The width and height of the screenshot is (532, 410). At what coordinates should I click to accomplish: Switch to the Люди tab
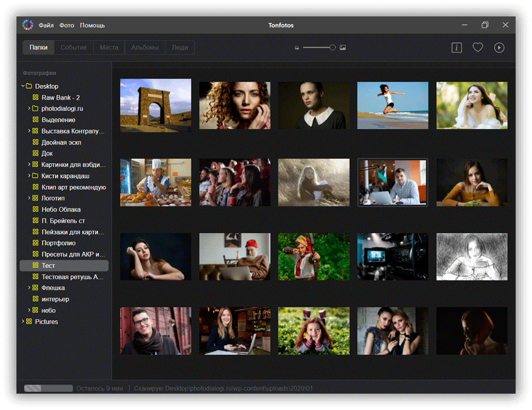point(180,47)
